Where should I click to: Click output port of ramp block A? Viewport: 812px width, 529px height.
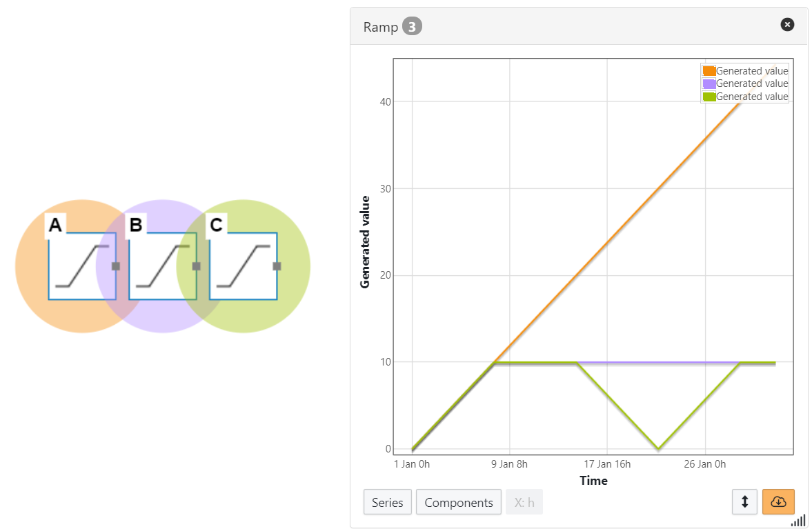[116, 266]
